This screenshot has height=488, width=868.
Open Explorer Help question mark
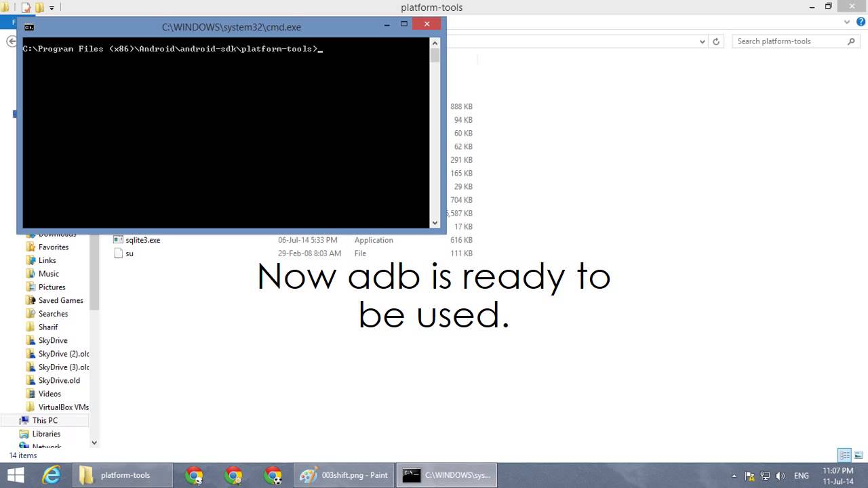(860, 22)
